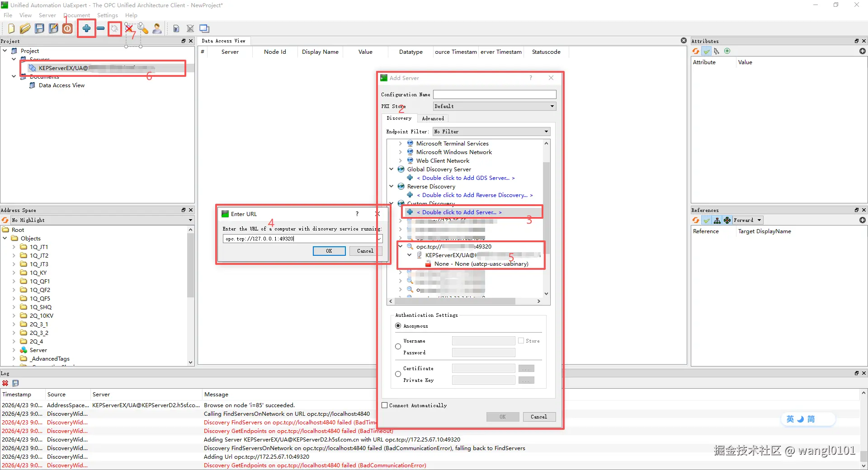Expand the 1Q_JT1 folder
Image resolution: width=868 pixels, height=470 pixels.
pos(14,247)
